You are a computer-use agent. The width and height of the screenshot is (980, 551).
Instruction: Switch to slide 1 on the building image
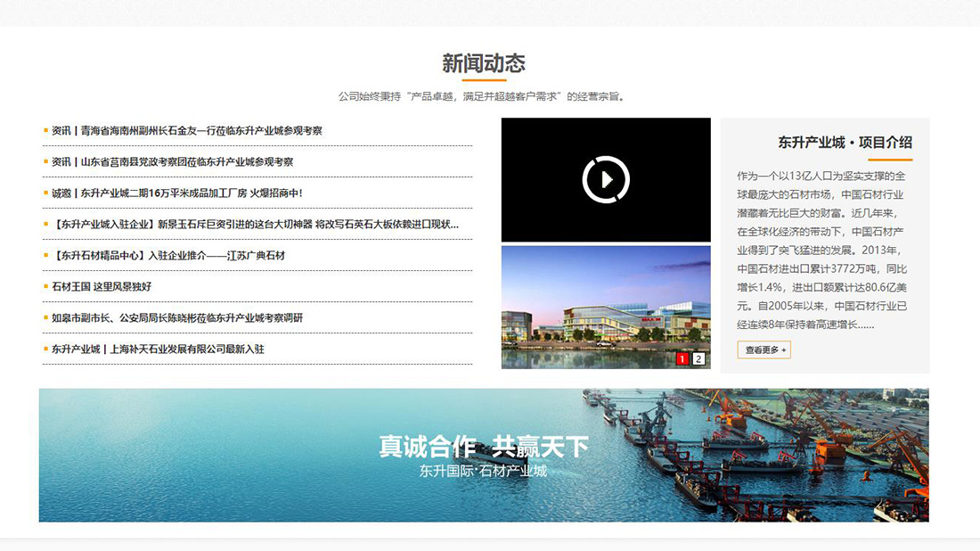point(682,359)
